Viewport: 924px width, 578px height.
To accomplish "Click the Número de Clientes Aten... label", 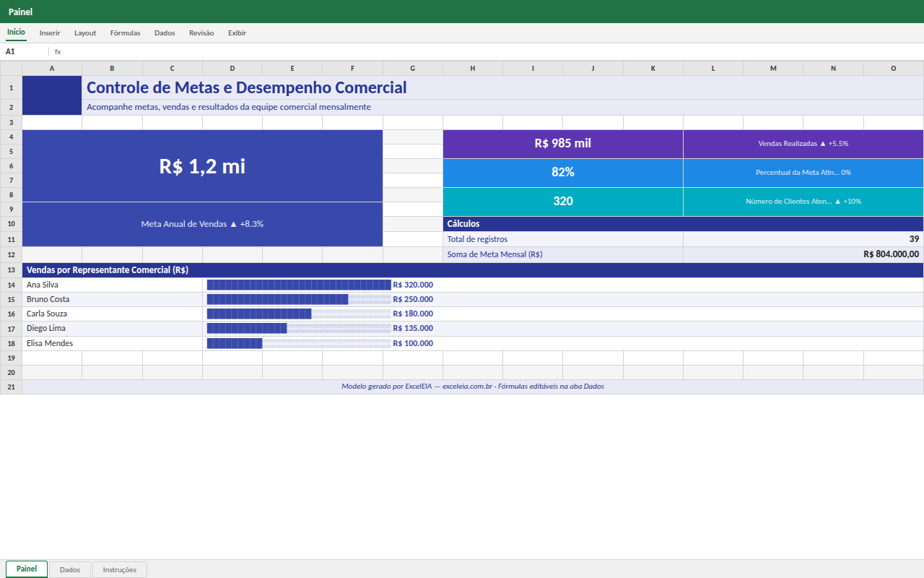I will pos(803,202).
